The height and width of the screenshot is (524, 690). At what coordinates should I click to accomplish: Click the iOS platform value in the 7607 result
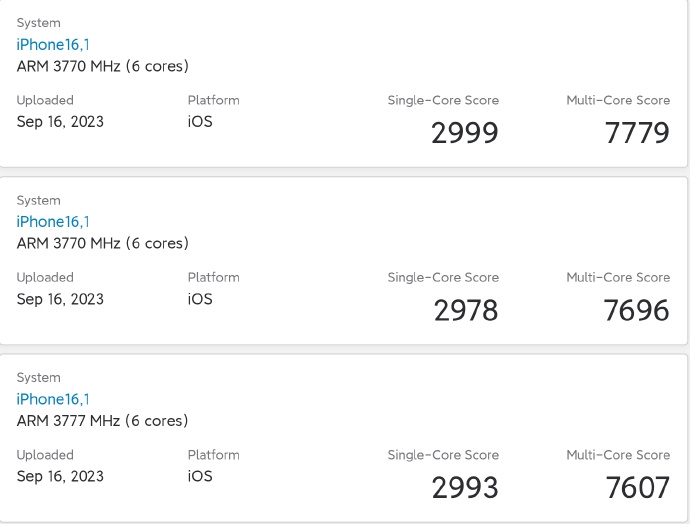[200, 476]
